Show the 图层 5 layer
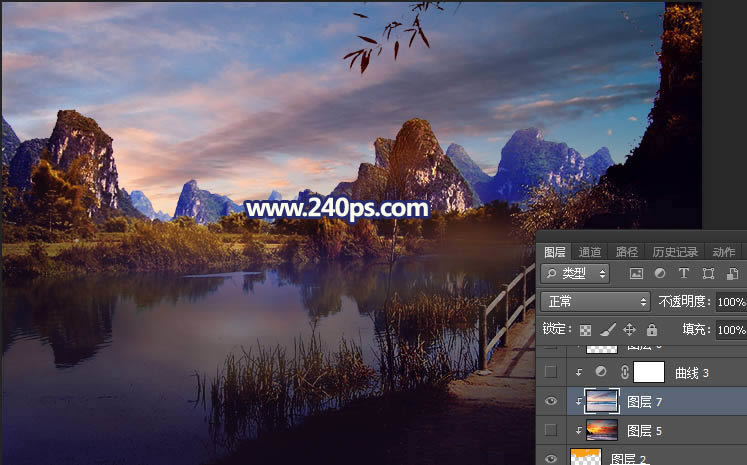 coord(551,430)
